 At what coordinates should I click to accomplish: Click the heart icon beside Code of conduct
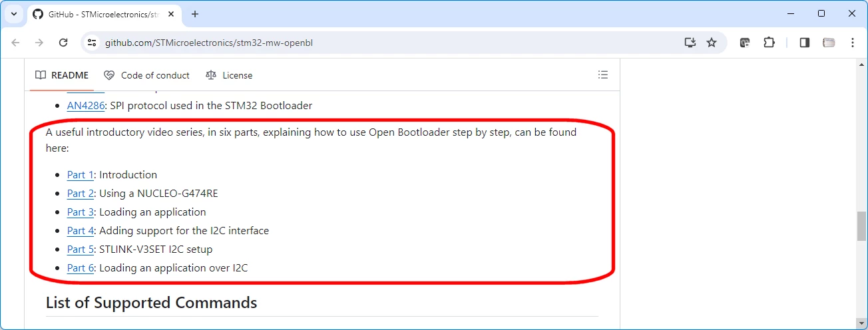[109, 75]
